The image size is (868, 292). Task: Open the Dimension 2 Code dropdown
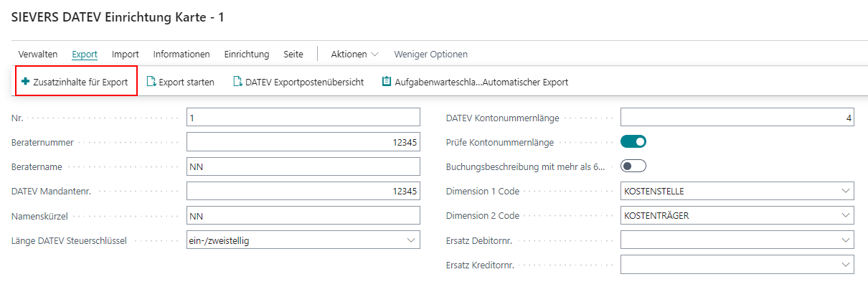pos(845,215)
